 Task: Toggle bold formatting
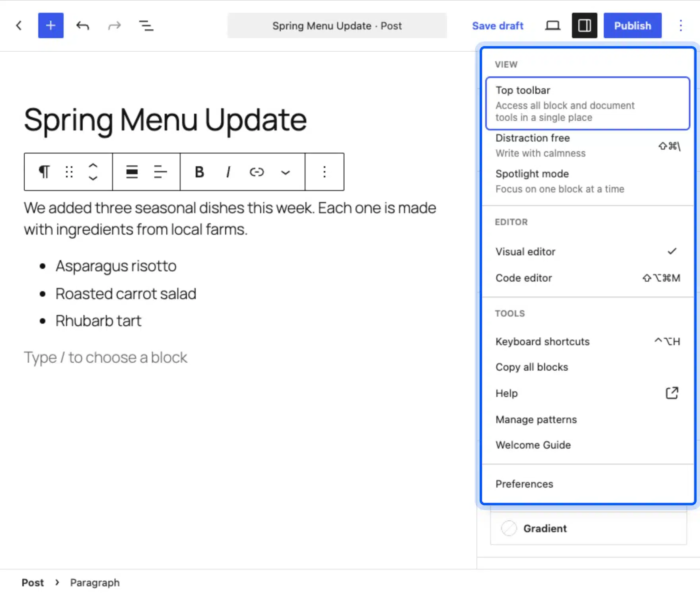pos(199,172)
